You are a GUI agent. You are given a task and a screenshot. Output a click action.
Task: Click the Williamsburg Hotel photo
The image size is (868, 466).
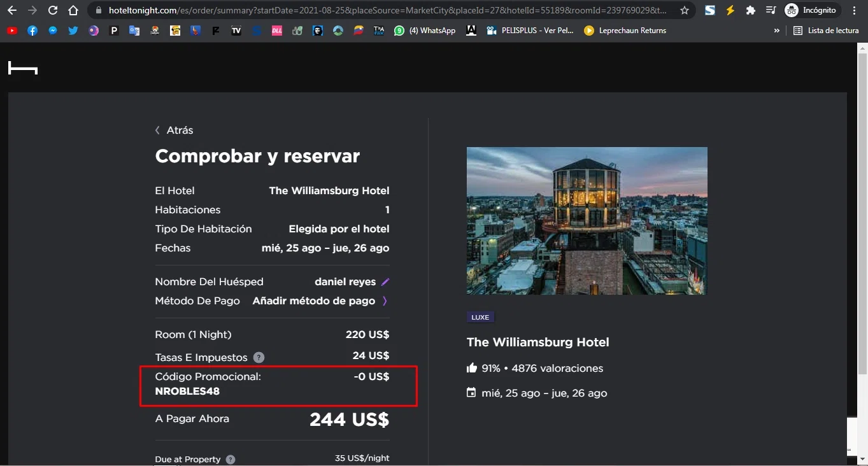[587, 221]
